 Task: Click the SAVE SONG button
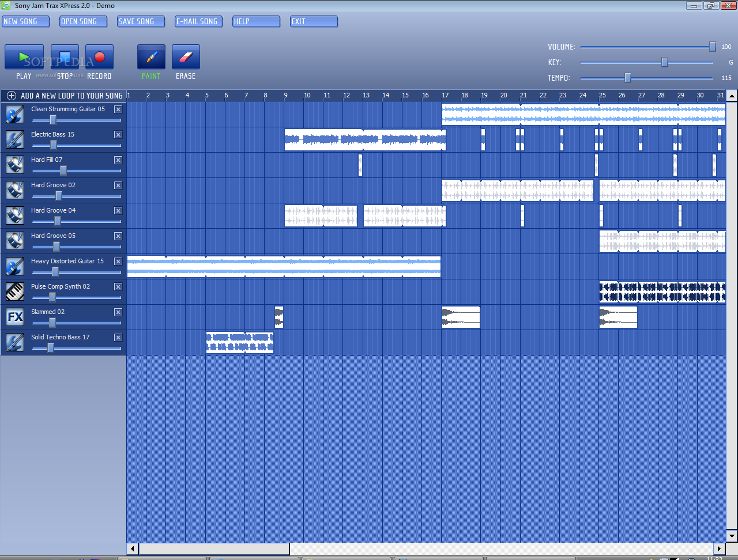(141, 21)
